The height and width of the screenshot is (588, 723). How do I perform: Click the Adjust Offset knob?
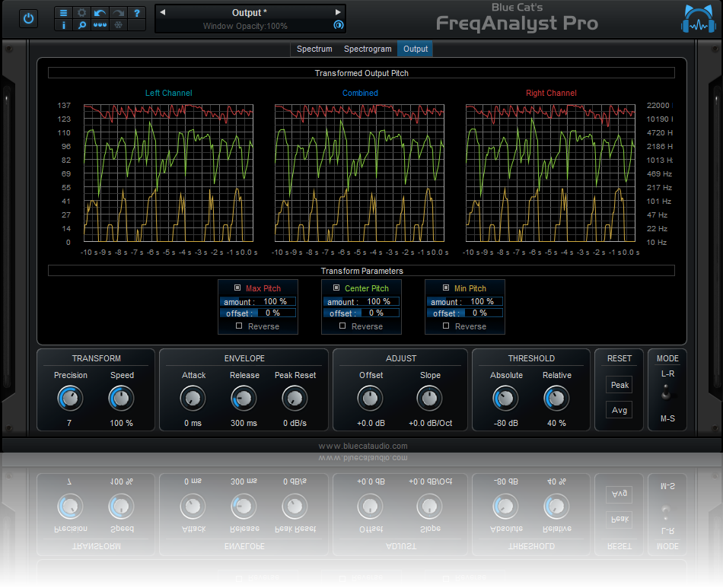tap(371, 399)
